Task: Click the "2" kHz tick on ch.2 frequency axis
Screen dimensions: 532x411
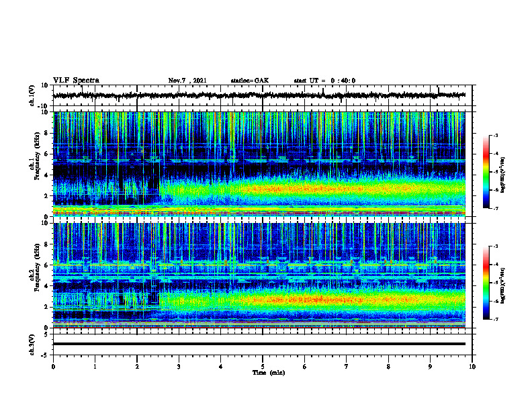Action: click(x=47, y=307)
